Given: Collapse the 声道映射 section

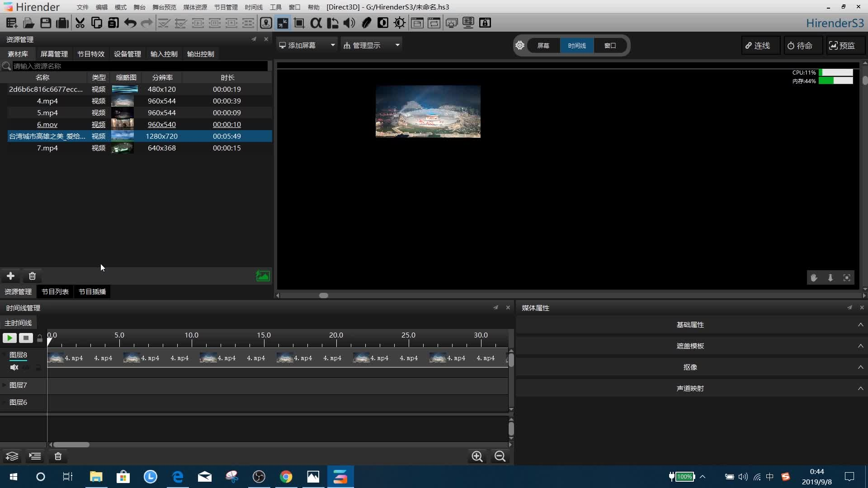Looking at the screenshot, I should point(861,389).
